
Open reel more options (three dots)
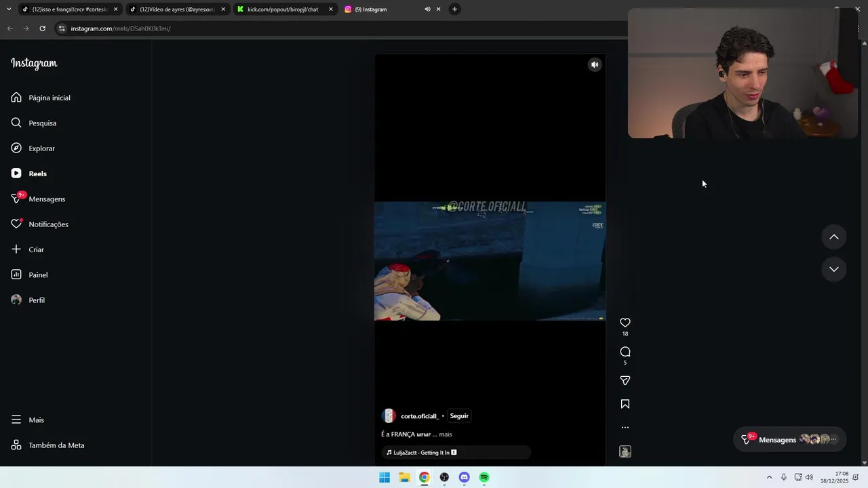coord(625,428)
